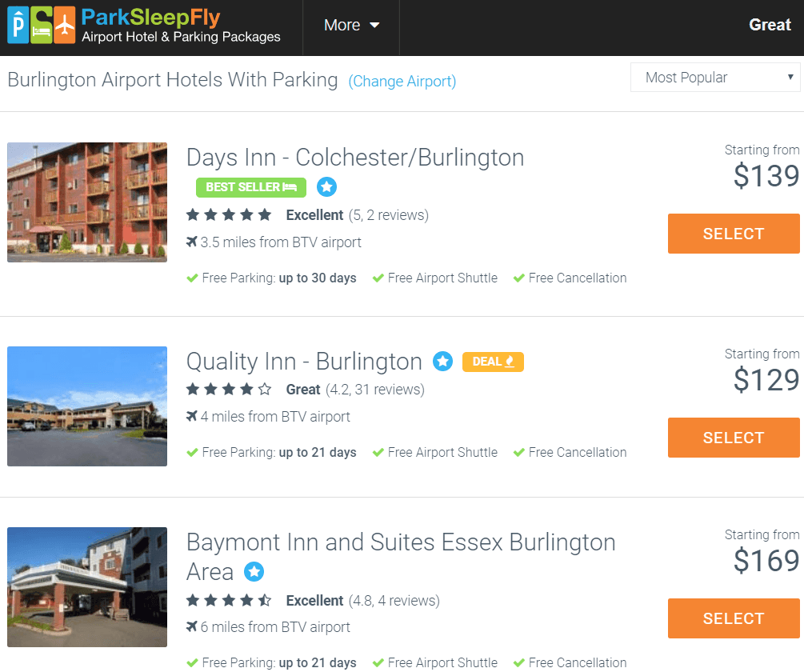Click blue star badge beside Quality Inn title
The height and width of the screenshot is (672, 804).
pyautogui.click(x=443, y=362)
